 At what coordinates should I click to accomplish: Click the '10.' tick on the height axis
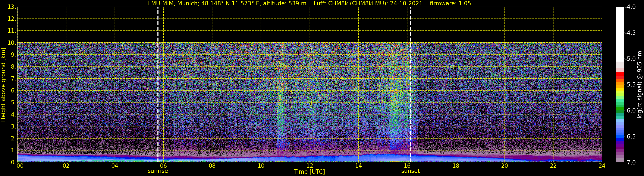click(x=12, y=43)
